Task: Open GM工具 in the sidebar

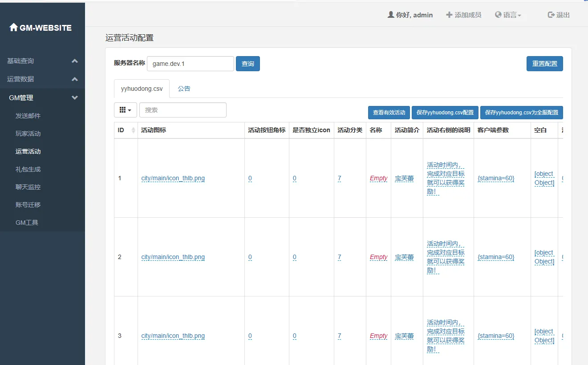Action: coord(27,223)
